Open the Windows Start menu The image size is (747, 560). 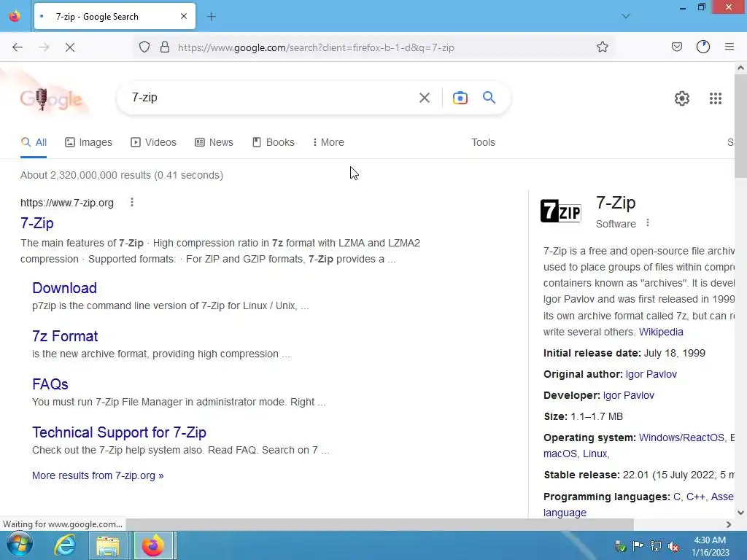tap(20, 545)
